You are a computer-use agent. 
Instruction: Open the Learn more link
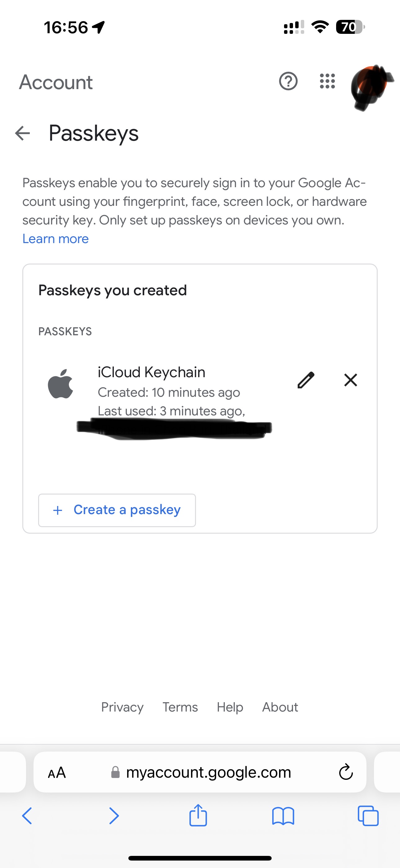click(56, 238)
